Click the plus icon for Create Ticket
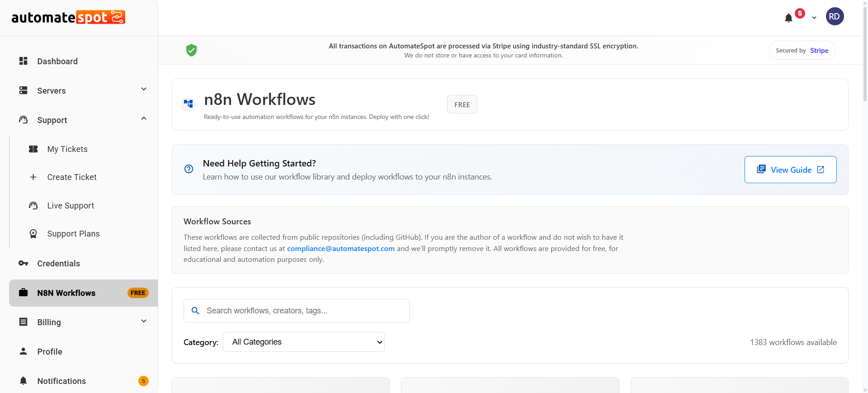The image size is (868, 393). (x=33, y=177)
